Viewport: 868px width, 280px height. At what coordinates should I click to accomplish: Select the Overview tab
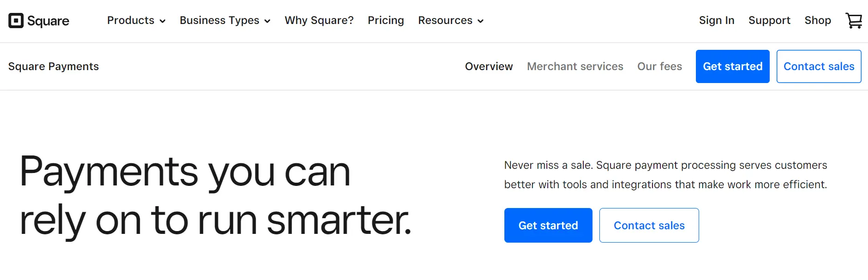tap(489, 66)
